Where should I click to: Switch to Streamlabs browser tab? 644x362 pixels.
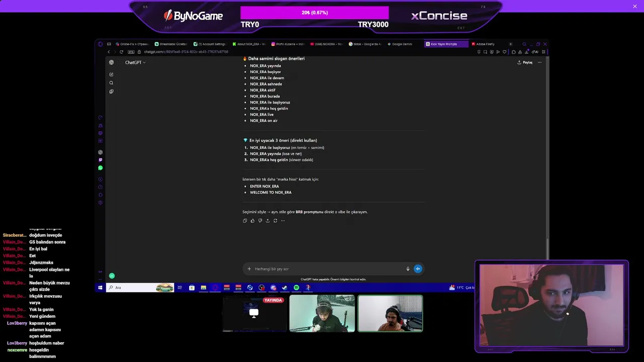[171, 44]
